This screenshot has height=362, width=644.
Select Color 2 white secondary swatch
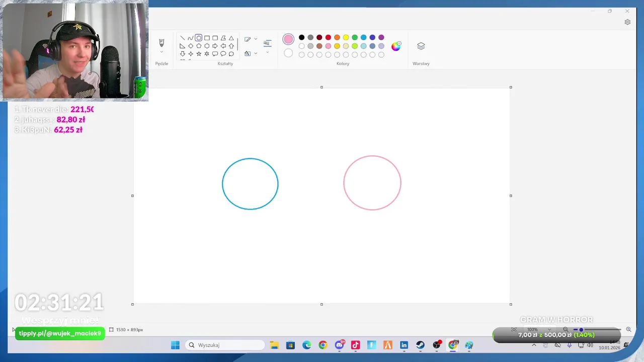pos(288,53)
